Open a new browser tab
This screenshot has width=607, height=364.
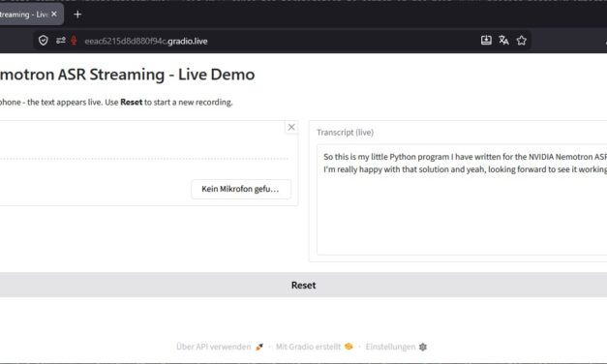pyautogui.click(x=77, y=15)
